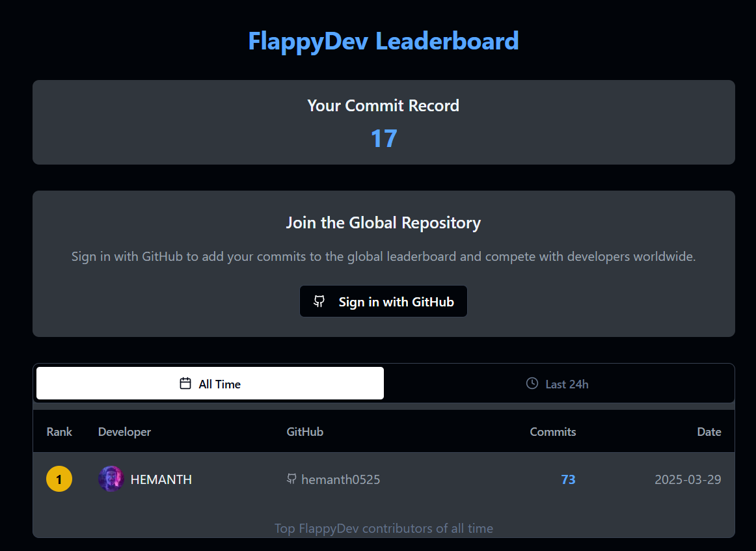Screen dimensions: 756x551
Task: Click the Date column header
Action: (709, 431)
